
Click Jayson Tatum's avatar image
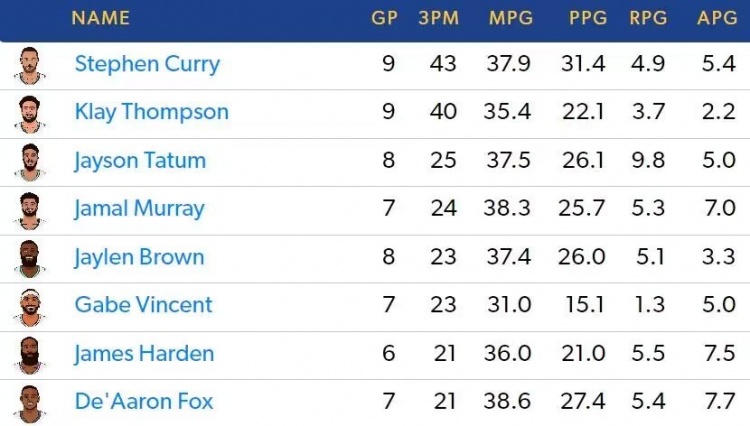[30, 161]
